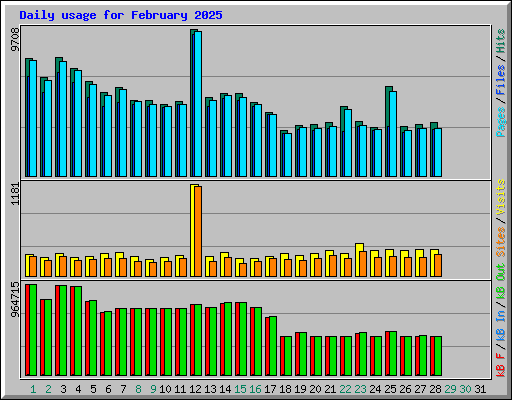Select day label 4 on the x-axis
This screenshot has width=512, height=400.
point(78,389)
